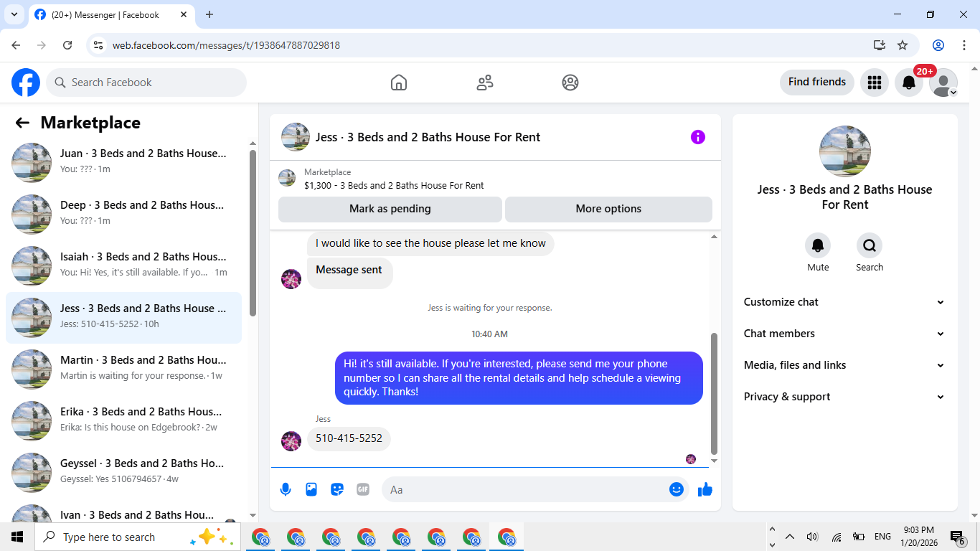
Task: Click the Mark as pending button
Action: pos(390,209)
